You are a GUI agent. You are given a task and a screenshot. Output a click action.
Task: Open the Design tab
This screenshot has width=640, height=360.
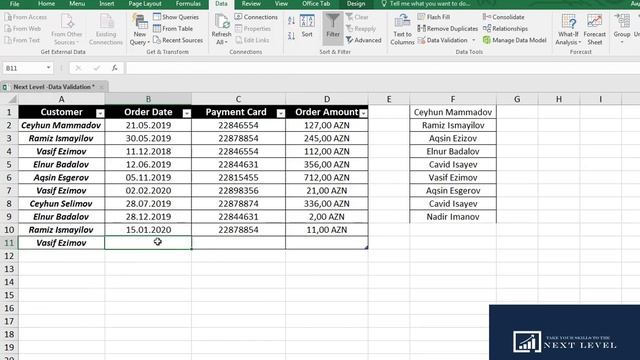coord(356,4)
